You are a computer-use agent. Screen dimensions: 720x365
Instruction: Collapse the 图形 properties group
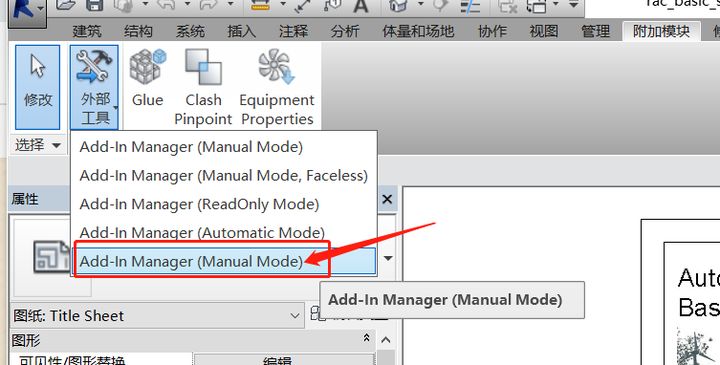[366, 338]
